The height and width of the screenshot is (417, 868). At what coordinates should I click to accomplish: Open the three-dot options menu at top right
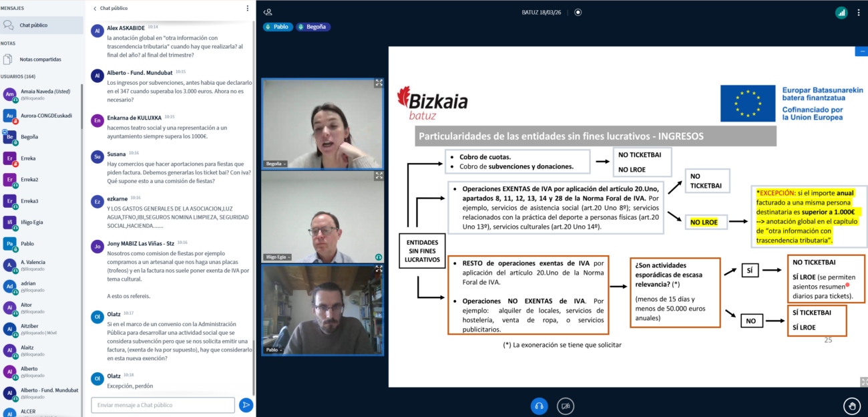click(859, 12)
